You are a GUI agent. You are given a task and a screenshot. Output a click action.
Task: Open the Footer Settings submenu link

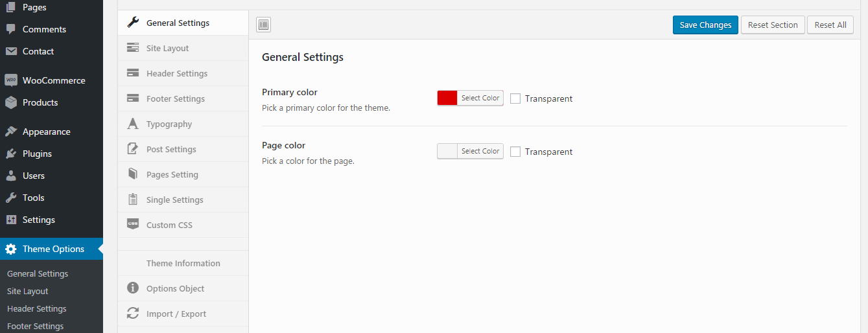[x=35, y=326]
